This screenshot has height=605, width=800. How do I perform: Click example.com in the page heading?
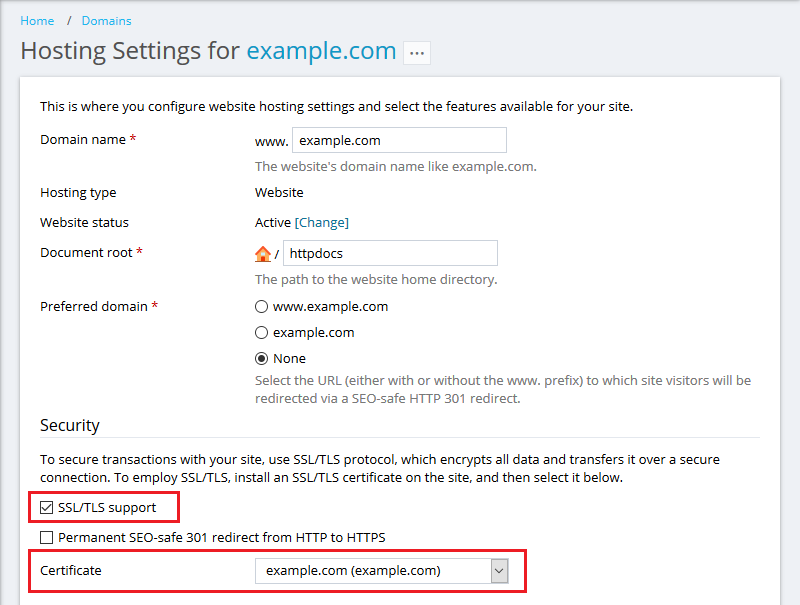pos(321,51)
